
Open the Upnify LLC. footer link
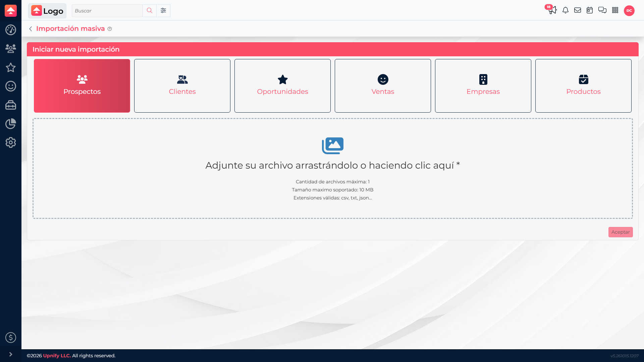click(57, 356)
